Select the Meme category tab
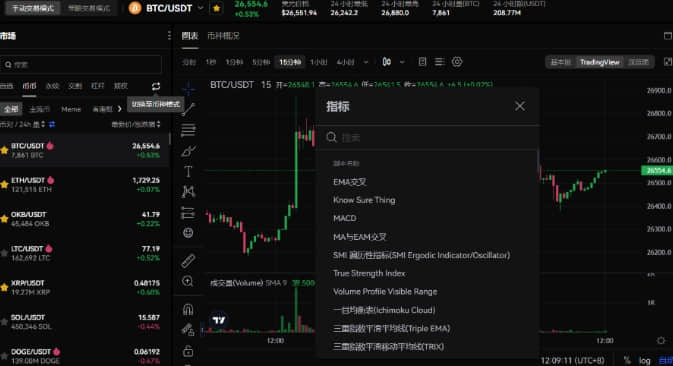673x366 pixels. (x=71, y=109)
